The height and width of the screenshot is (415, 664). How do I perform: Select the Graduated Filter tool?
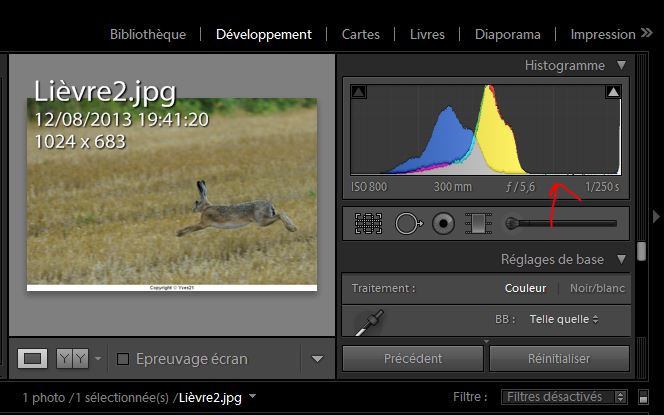(x=480, y=224)
